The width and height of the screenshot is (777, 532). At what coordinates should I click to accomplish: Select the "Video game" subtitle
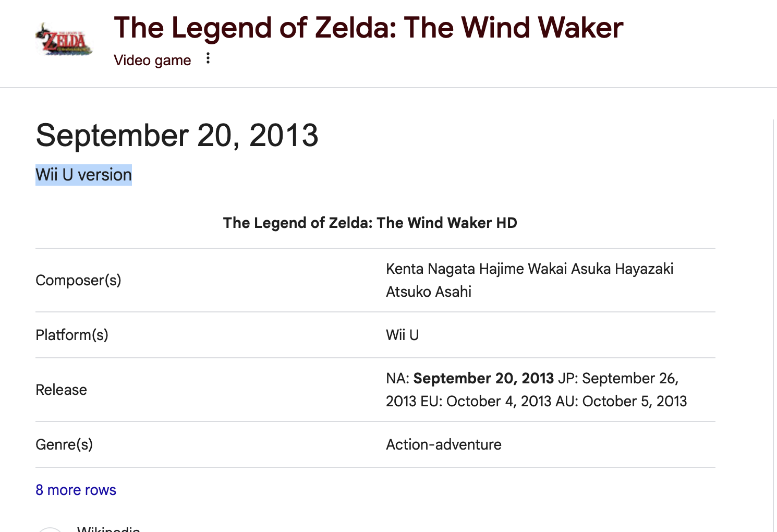point(152,61)
